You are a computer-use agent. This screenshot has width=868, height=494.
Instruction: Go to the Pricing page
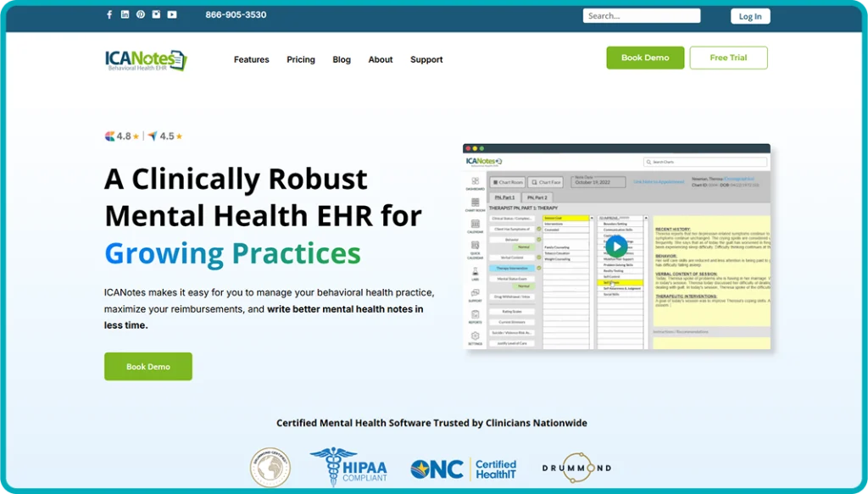(x=301, y=60)
